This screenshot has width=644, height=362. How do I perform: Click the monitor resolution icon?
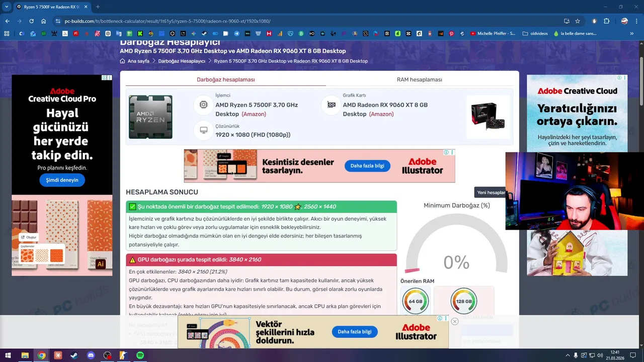click(x=204, y=130)
